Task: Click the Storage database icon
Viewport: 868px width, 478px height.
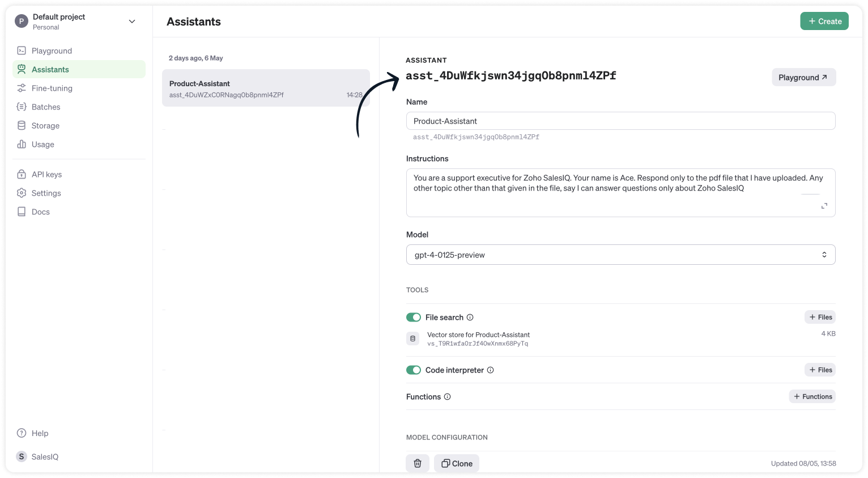Action: point(22,125)
